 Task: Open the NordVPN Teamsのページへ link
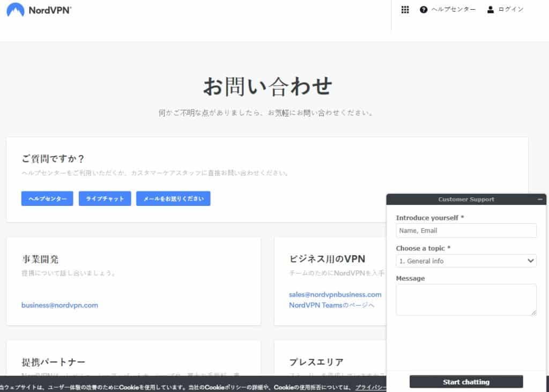[x=331, y=305]
